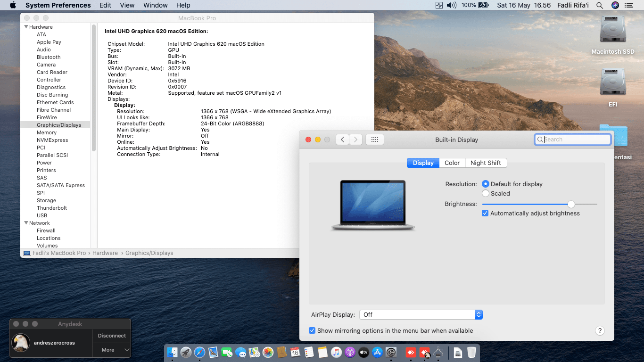This screenshot has height=362, width=644.
Task: Select Storage in hardware list
Action: click(46, 200)
